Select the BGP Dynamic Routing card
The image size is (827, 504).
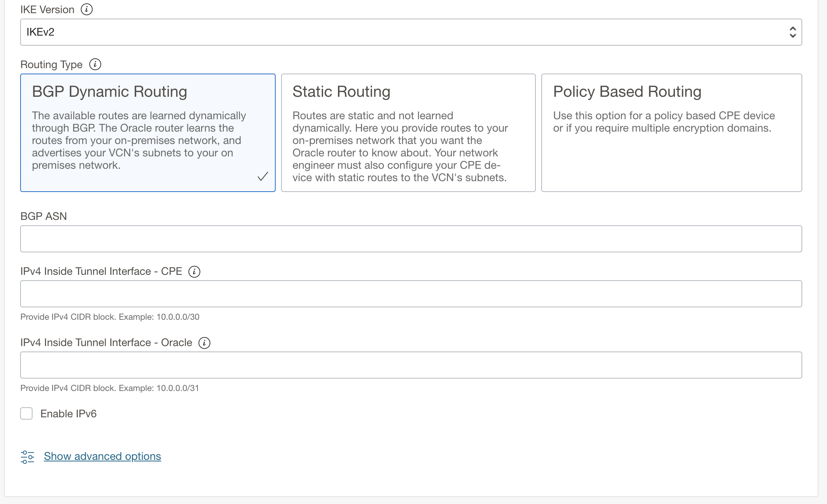[148, 132]
